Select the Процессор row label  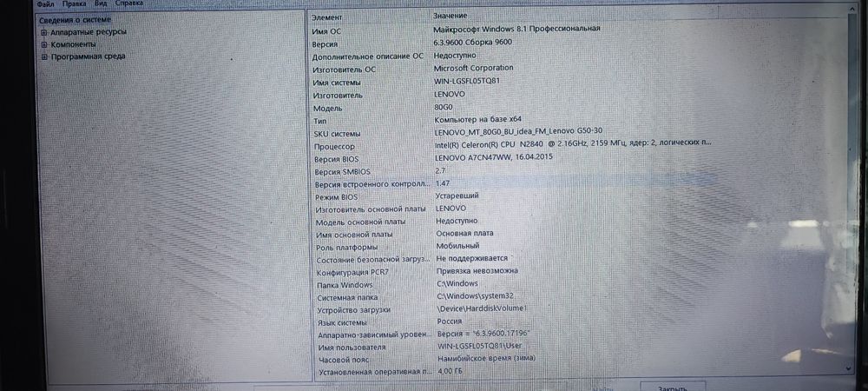coord(334,147)
